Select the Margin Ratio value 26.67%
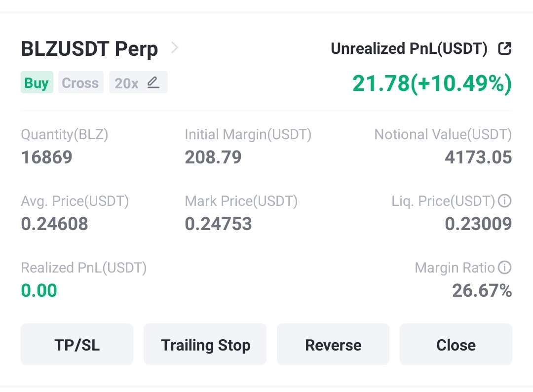533x392 pixels. coord(482,291)
